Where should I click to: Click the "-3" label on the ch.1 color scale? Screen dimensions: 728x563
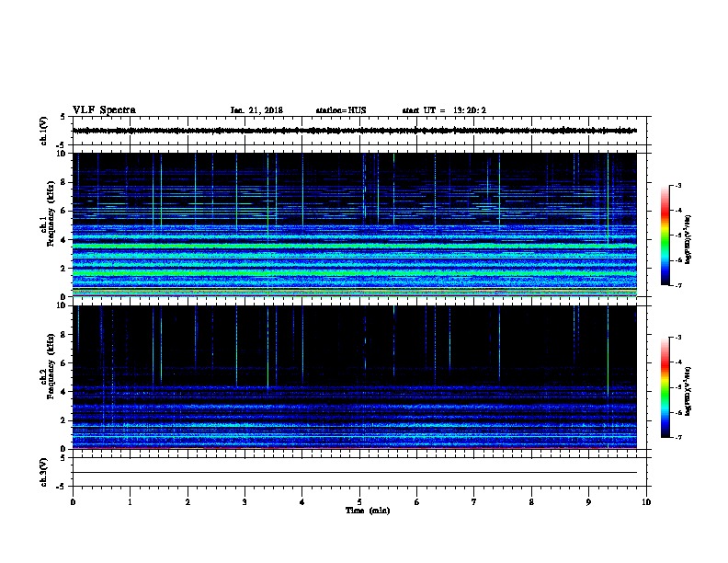677,185
